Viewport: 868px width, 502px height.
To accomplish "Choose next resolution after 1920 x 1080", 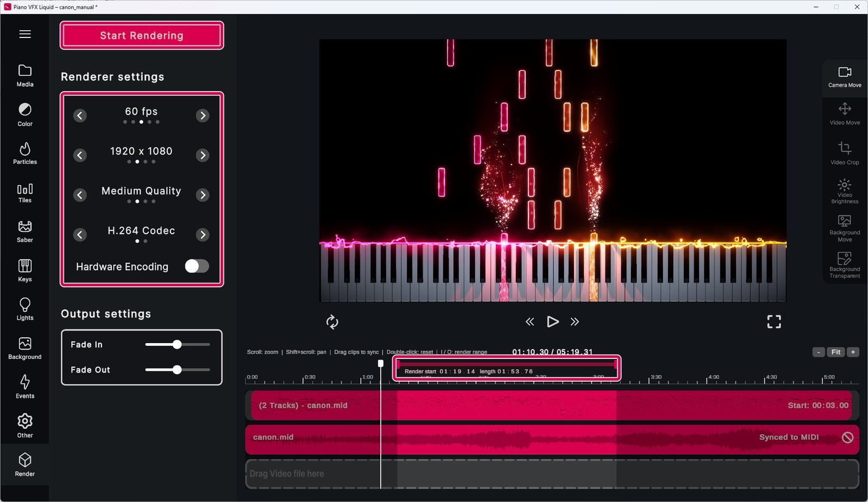I will coord(203,156).
